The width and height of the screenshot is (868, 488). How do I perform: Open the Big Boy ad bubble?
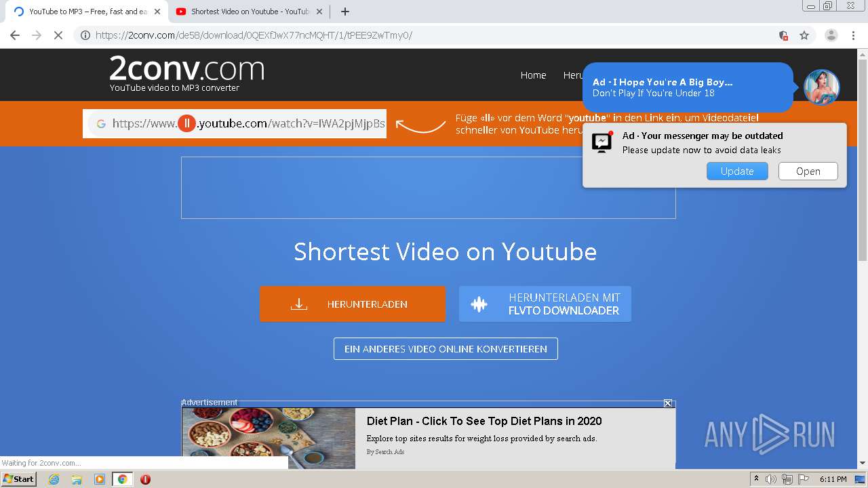(x=688, y=87)
